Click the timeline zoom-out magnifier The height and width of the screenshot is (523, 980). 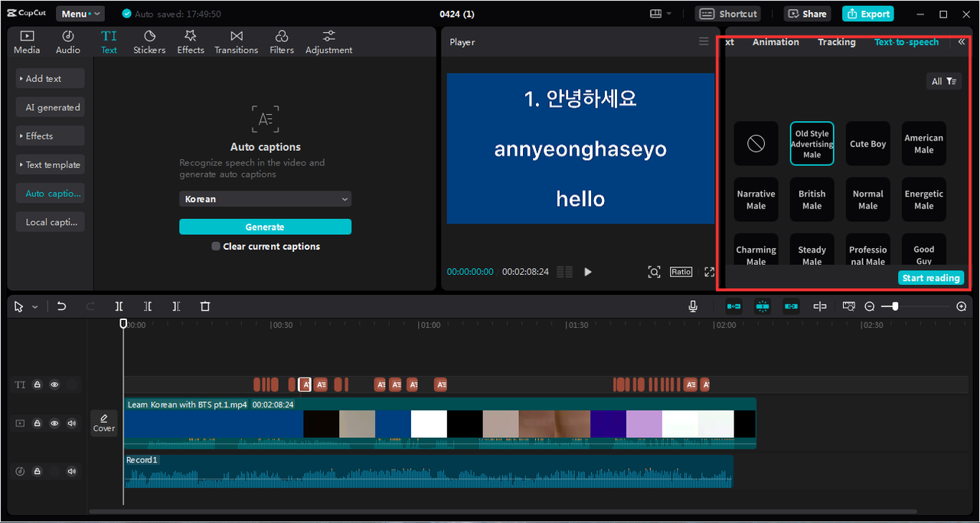(x=870, y=306)
